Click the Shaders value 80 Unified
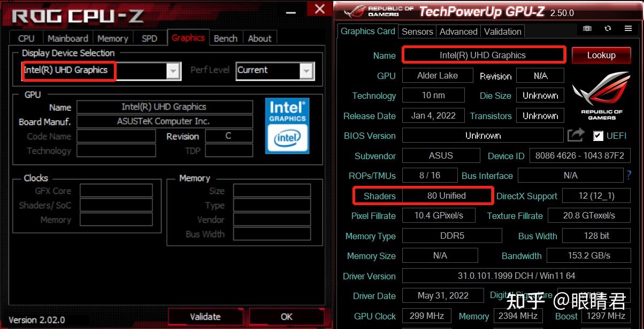The image size is (644, 329). coord(447,195)
